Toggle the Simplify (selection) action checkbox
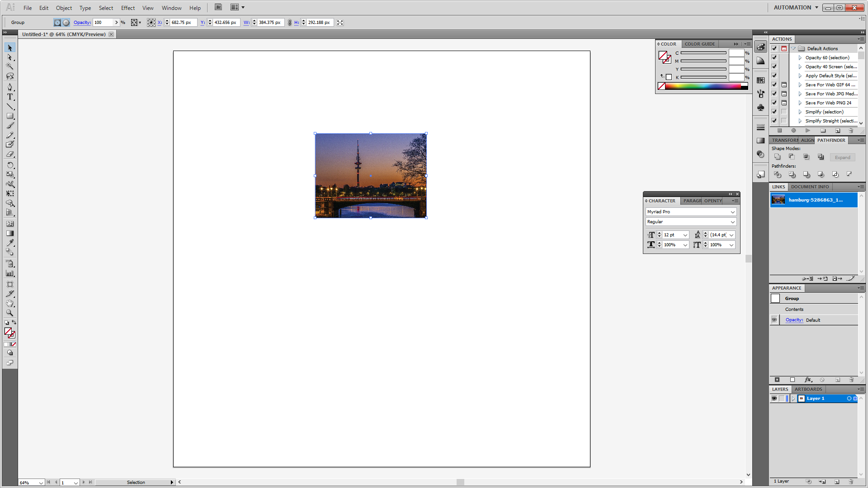This screenshot has width=868, height=488. click(774, 112)
